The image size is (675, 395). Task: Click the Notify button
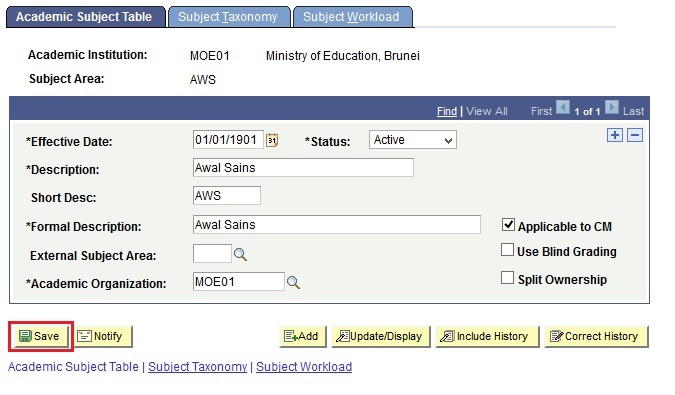click(x=103, y=336)
